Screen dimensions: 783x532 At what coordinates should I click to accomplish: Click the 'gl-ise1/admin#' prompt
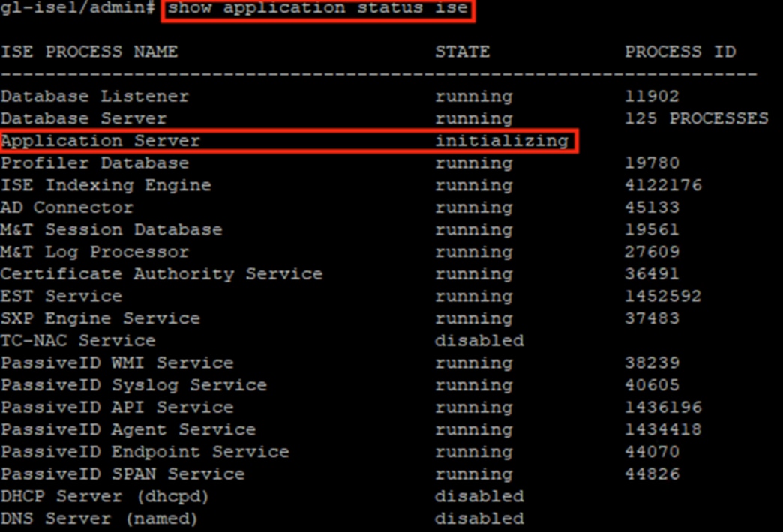[78, 8]
